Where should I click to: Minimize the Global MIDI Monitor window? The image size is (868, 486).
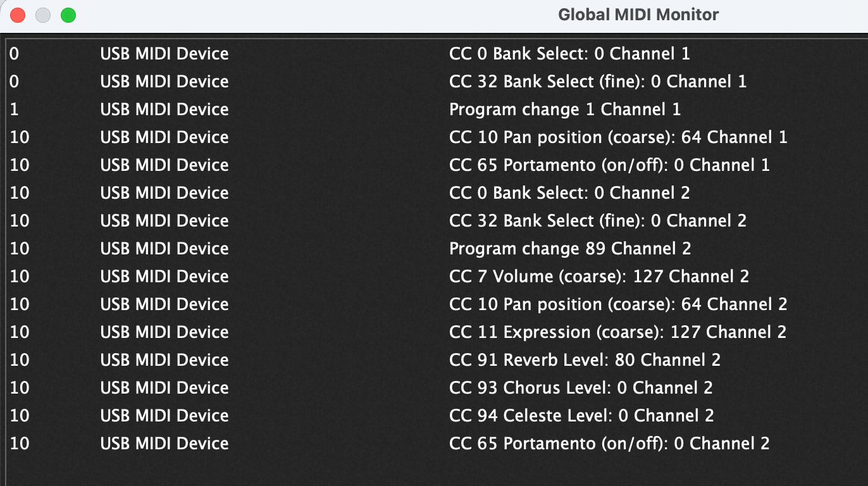tap(43, 15)
